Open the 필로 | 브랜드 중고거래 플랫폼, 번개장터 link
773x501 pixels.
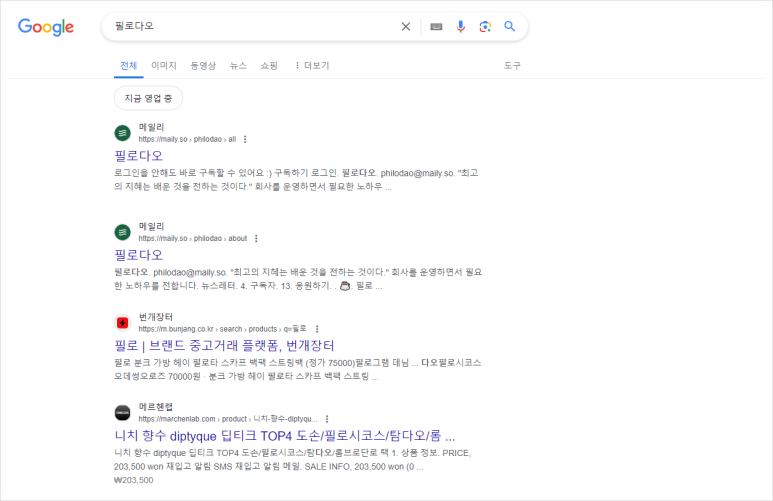(224, 346)
